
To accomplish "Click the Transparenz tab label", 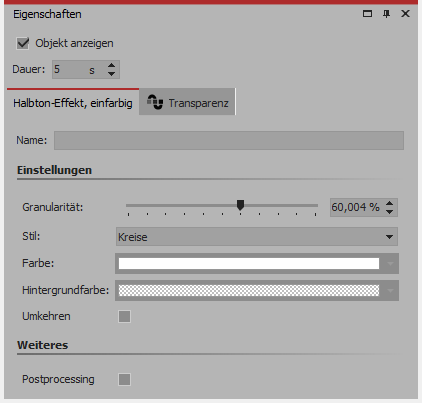I will (198, 103).
